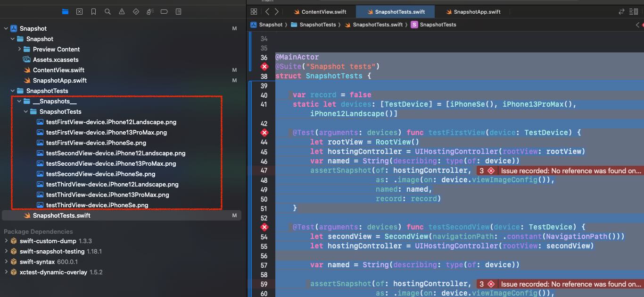Collapse the __Snapshots__ folder
644x297 pixels.
click(x=19, y=101)
